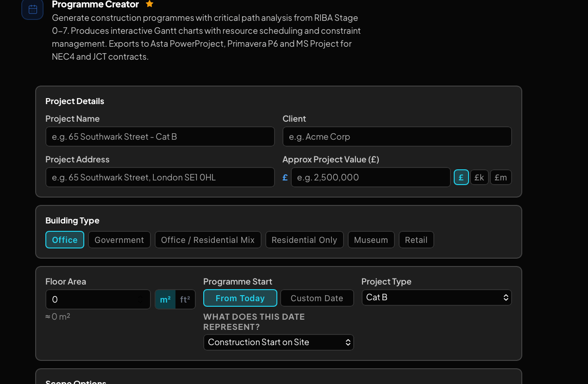This screenshot has height=384, width=588.
Task: Choose From Today programme start
Action: (x=240, y=298)
